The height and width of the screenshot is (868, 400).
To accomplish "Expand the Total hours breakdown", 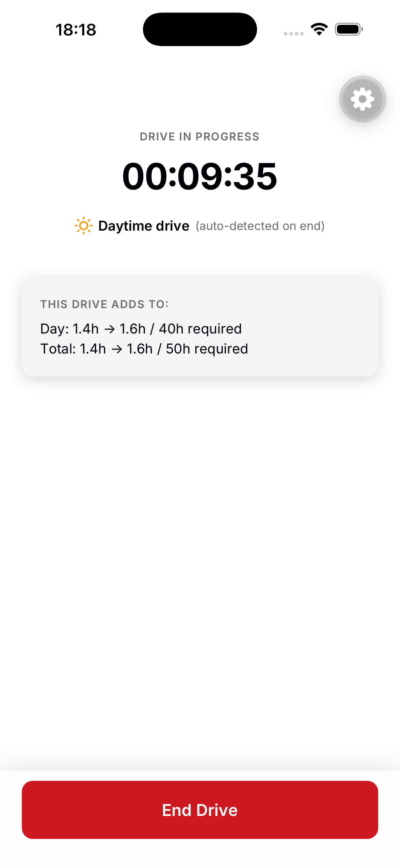I will point(144,349).
